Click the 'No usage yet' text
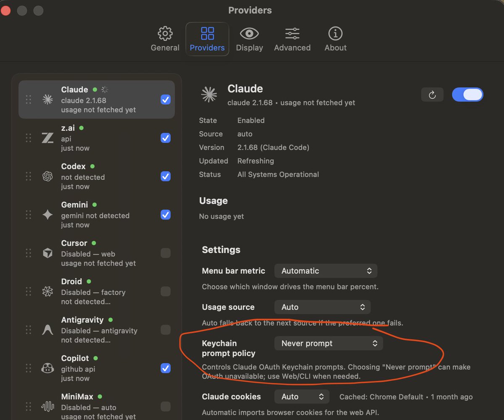The height and width of the screenshot is (420, 504). (221, 217)
